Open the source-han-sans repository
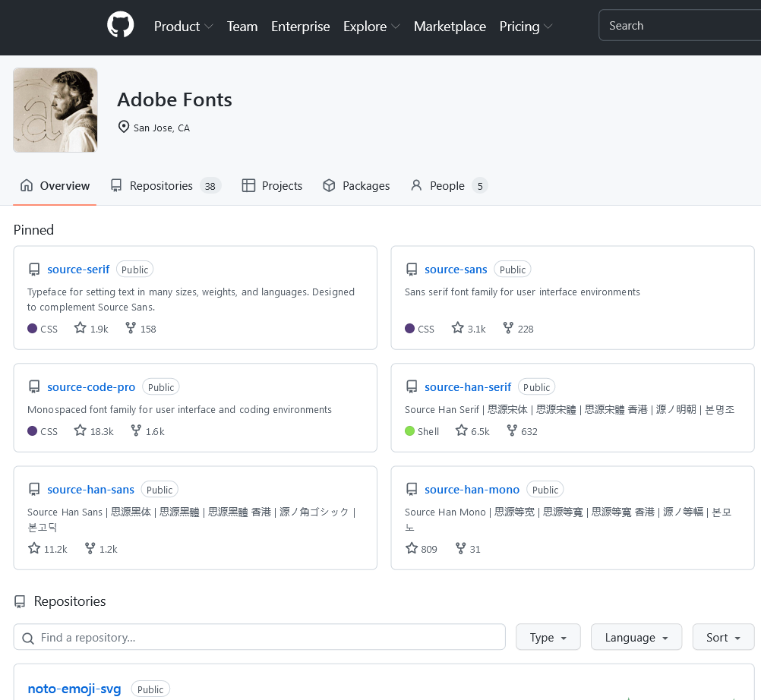 [x=90, y=490]
